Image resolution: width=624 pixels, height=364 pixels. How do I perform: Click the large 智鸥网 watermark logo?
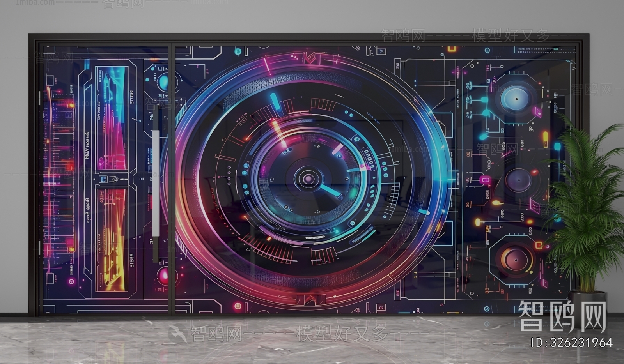pyautogui.click(x=563, y=316)
